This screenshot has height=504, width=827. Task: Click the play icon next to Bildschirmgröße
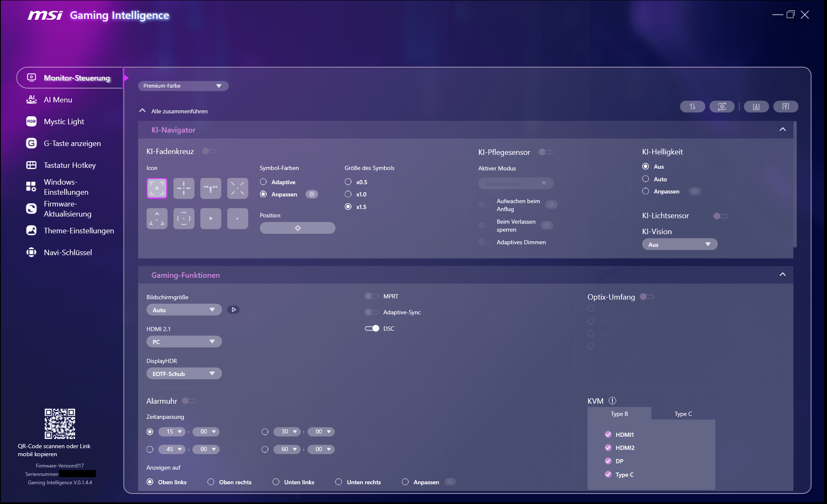coord(234,310)
